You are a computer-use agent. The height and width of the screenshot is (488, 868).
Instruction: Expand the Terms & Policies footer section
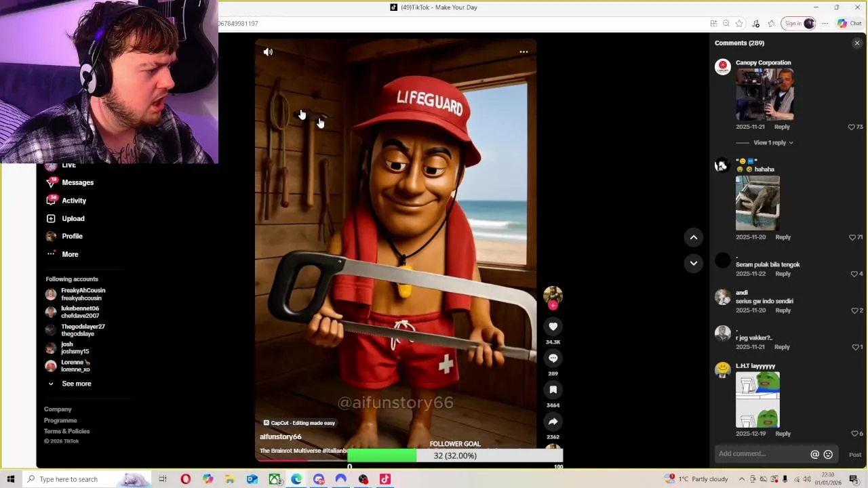[x=66, y=431]
